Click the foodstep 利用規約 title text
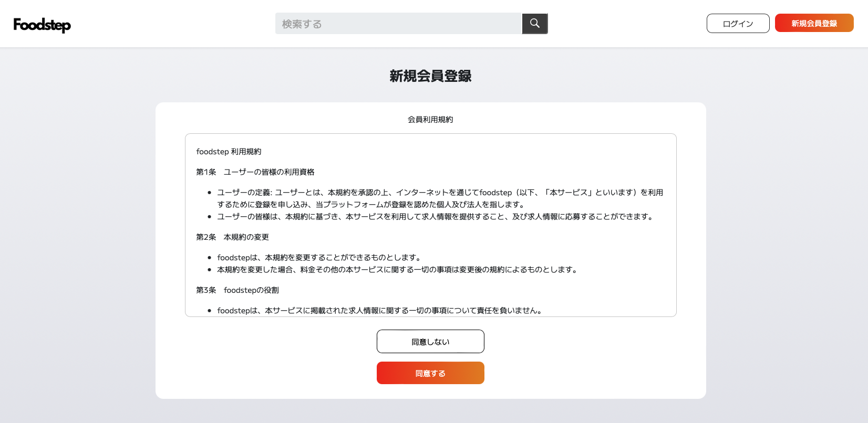Image resolution: width=868 pixels, height=423 pixels. pos(229,152)
